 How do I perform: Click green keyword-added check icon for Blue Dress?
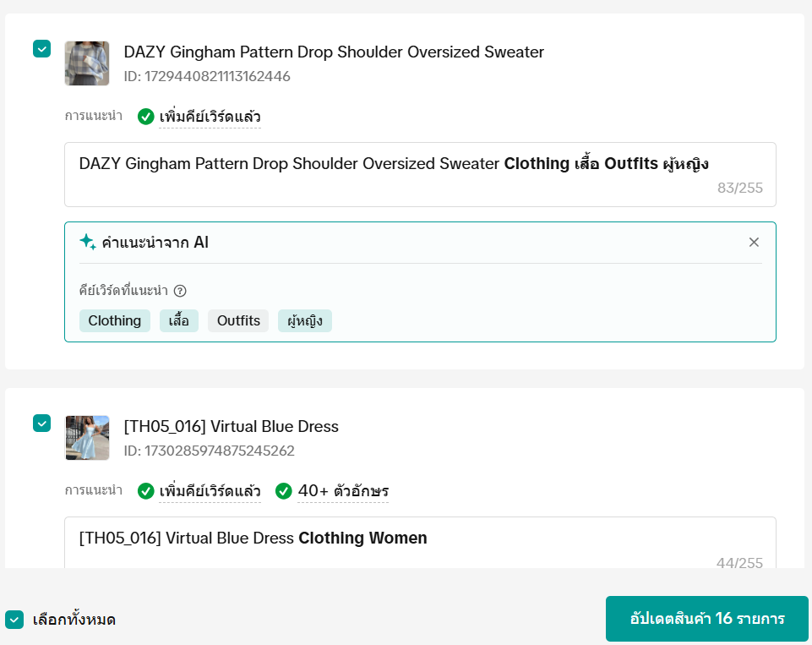click(146, 491)
